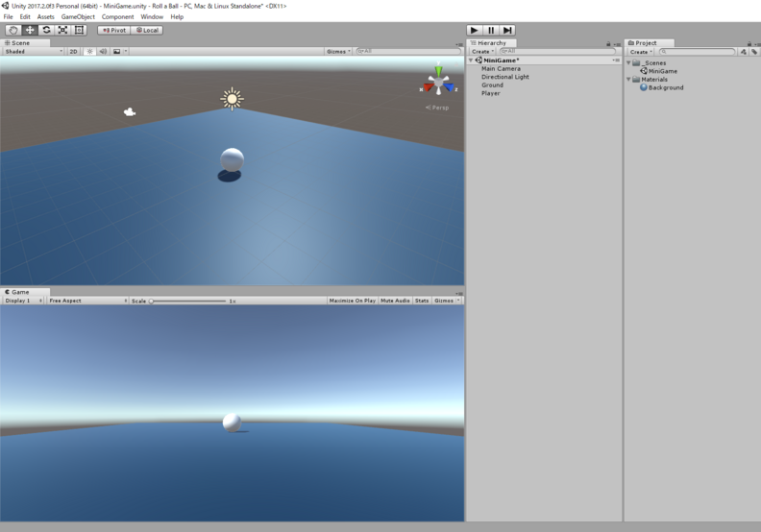This screenshot has width=761, height=532.
Task: Select the sun light gizmo in Scene
Action: pos(232,99)
